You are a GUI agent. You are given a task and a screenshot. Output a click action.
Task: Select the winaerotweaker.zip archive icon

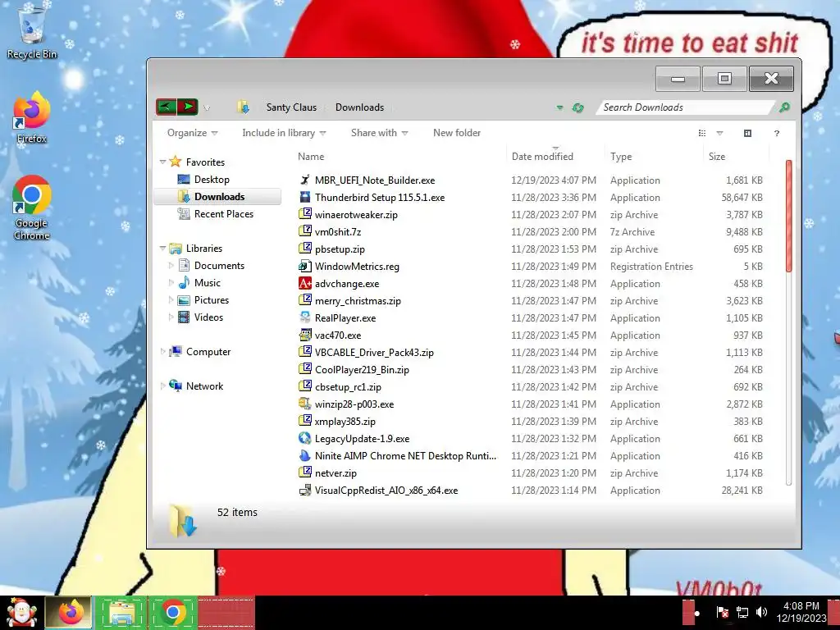(x=305, y=214)
